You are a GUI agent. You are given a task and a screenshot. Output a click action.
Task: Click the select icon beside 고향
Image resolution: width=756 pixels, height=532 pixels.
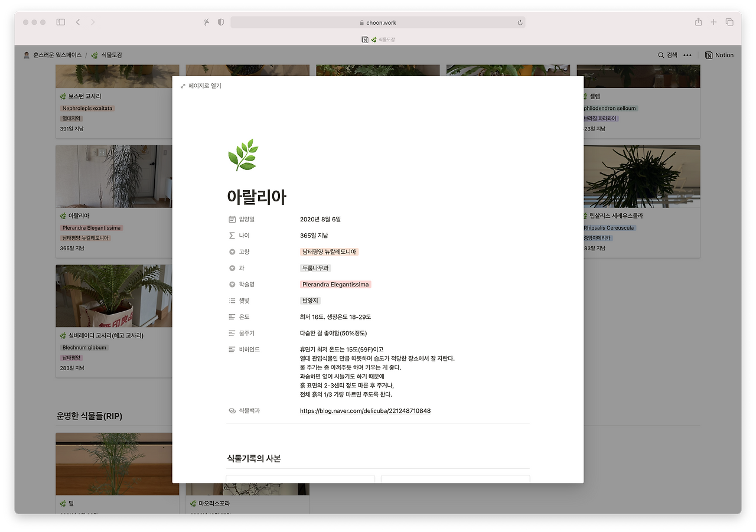click(x=232, y=252)
